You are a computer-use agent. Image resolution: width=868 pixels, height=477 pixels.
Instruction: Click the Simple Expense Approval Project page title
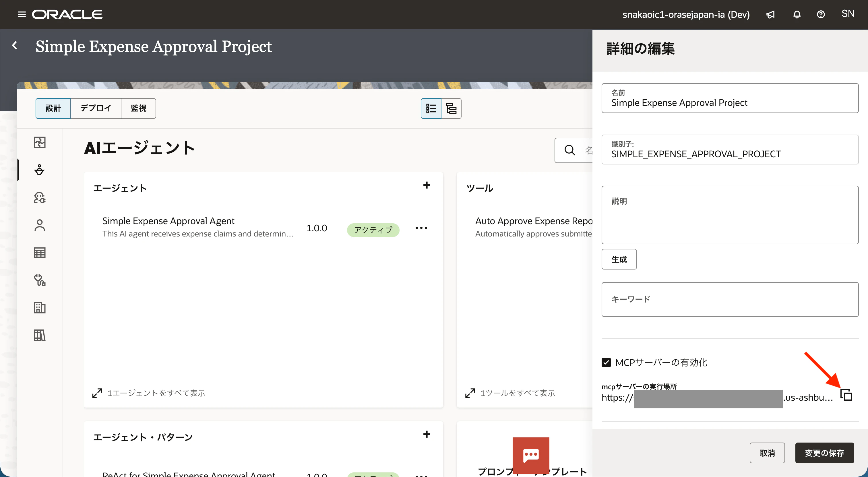click(x=154, y=46)
